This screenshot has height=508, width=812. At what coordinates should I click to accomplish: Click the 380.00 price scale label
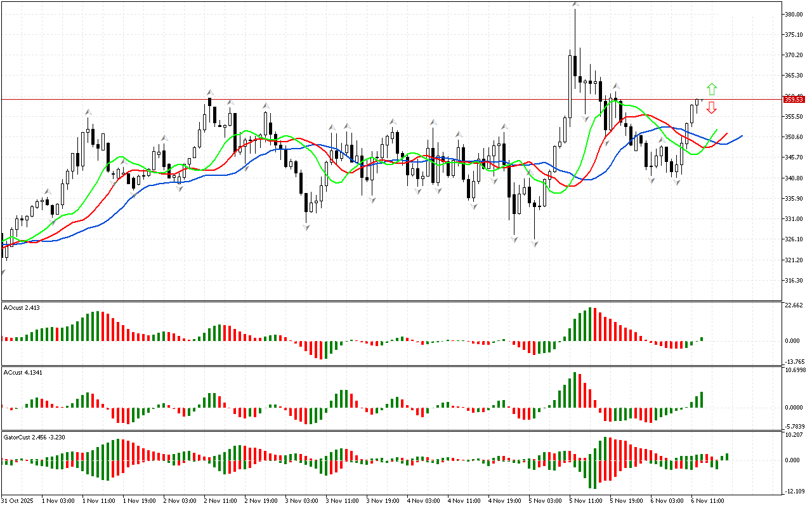pos(794,14)
